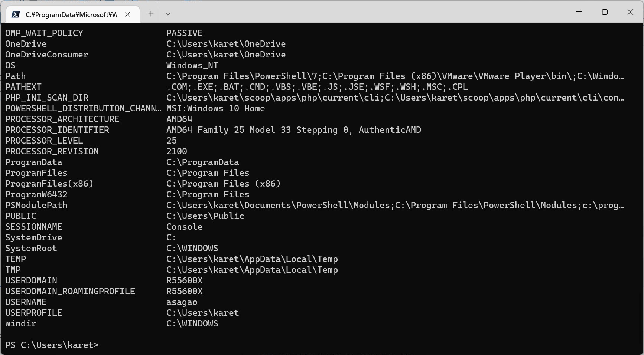Maximize the terminal window
The image size is (644, 355).
coord(605,12)
